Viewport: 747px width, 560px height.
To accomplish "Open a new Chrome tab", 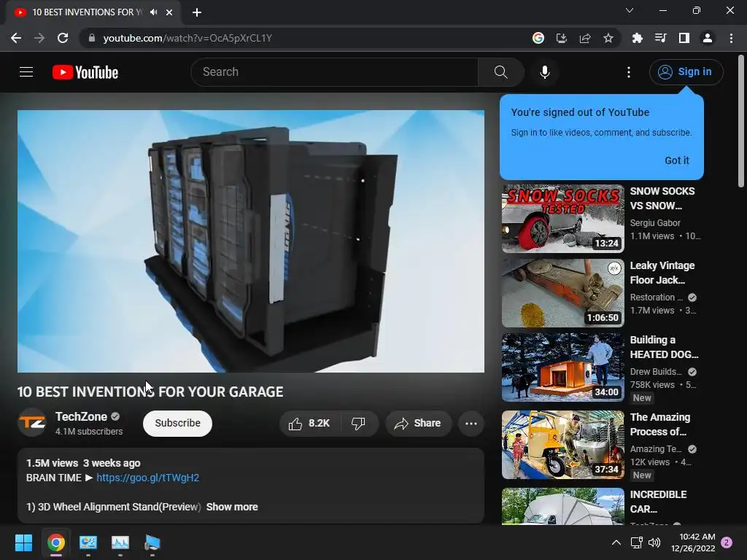I will pos(197,12).
